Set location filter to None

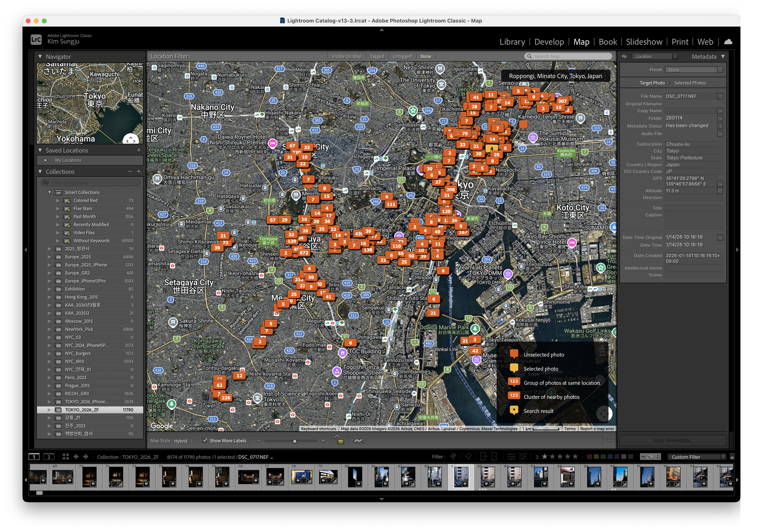tap(426, 57)
